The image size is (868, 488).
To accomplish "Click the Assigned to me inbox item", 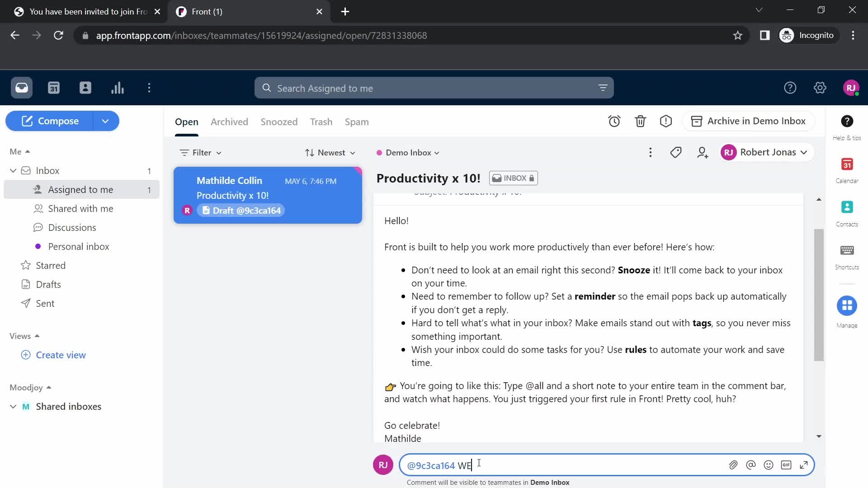I will pyautogui.click(x=80, y=189).
